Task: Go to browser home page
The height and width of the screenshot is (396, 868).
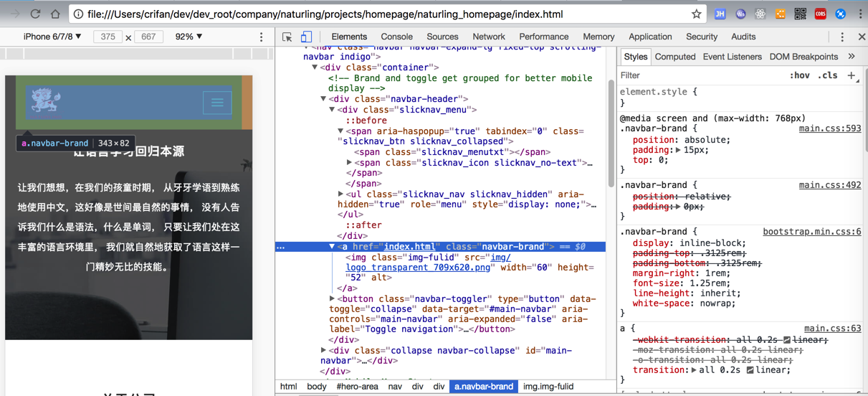Action: click(55, 14)
